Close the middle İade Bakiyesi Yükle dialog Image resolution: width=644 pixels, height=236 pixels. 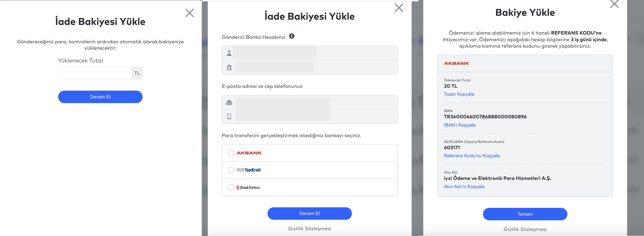pyautogui.click(x=399, y=8)
